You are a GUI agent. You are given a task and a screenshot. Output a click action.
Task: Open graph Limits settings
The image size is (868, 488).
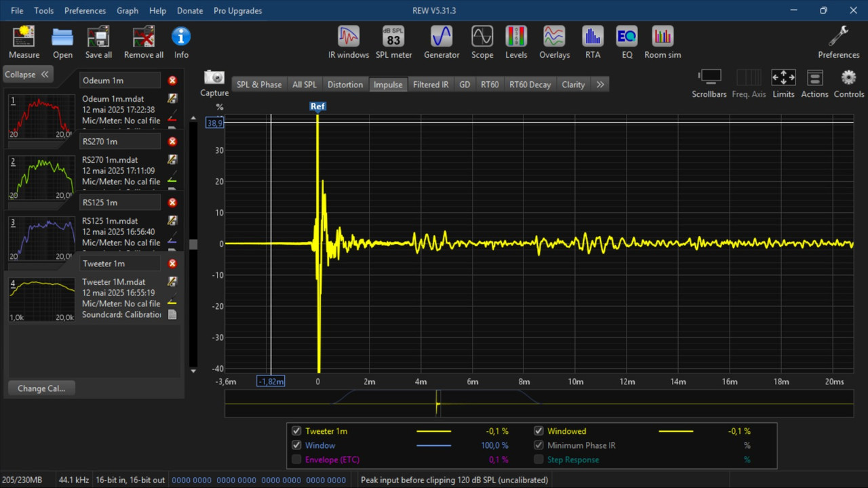click(783, 77)
